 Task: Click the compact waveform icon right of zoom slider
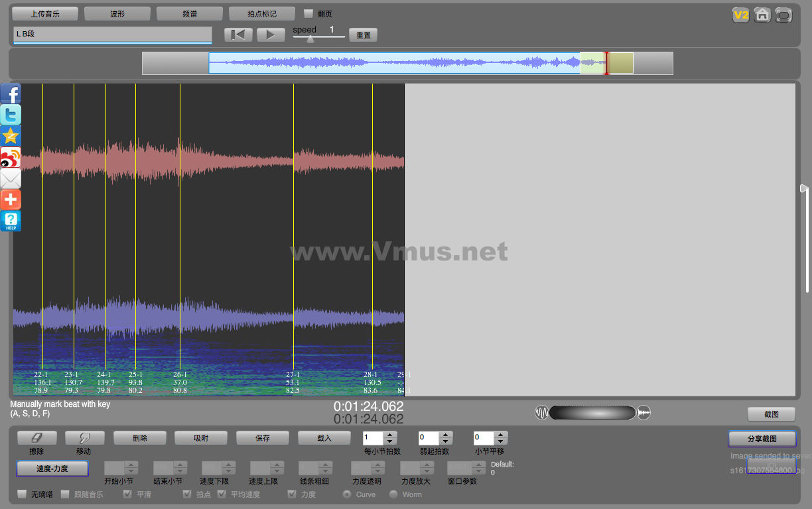[644, 413]
